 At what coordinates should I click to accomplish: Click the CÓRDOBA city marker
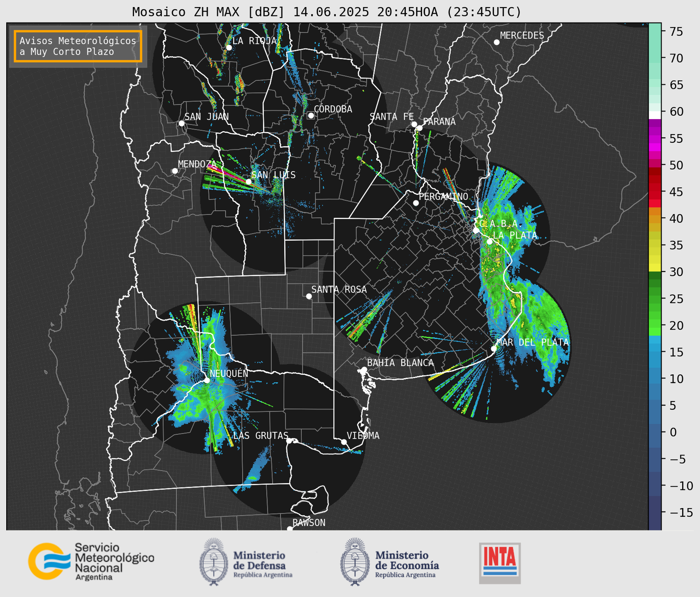pyautogui.click(x=311, y=115)
